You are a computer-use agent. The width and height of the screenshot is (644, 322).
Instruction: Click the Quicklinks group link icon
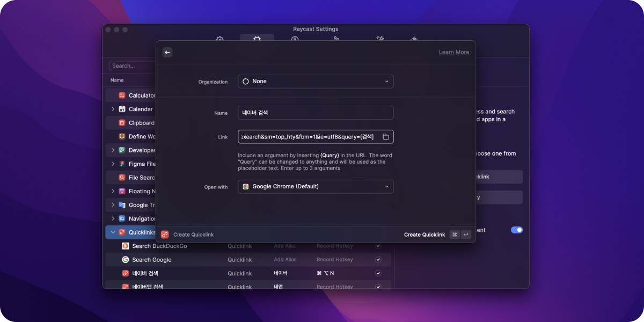[x=122, y=232]
